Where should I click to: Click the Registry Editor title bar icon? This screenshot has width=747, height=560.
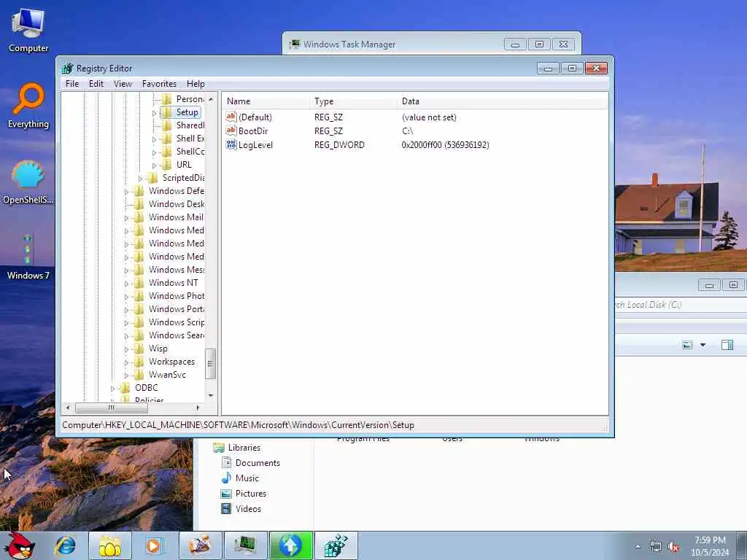click(x=68, y=68)
